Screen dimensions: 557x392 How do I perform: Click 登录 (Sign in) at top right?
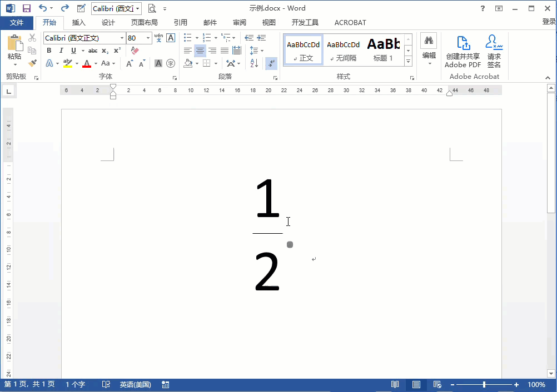[x=549, y=22]
